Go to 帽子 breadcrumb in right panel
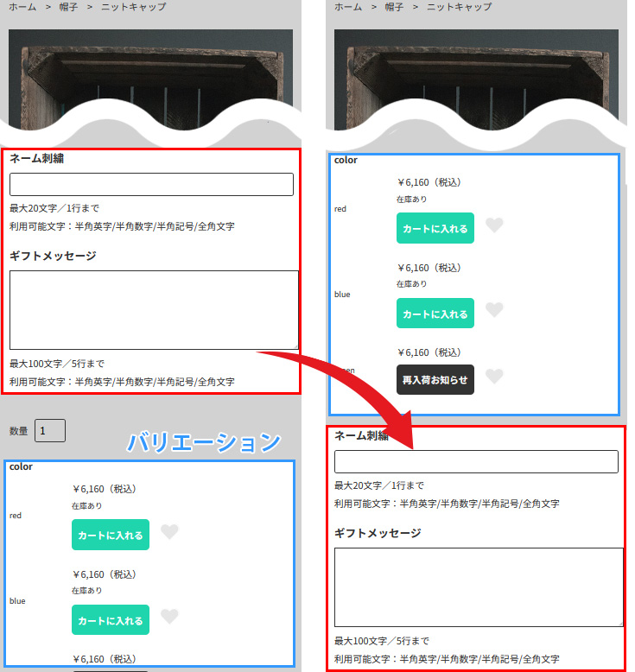This screenshot has height=672, width=635. (x=393, y=7)
